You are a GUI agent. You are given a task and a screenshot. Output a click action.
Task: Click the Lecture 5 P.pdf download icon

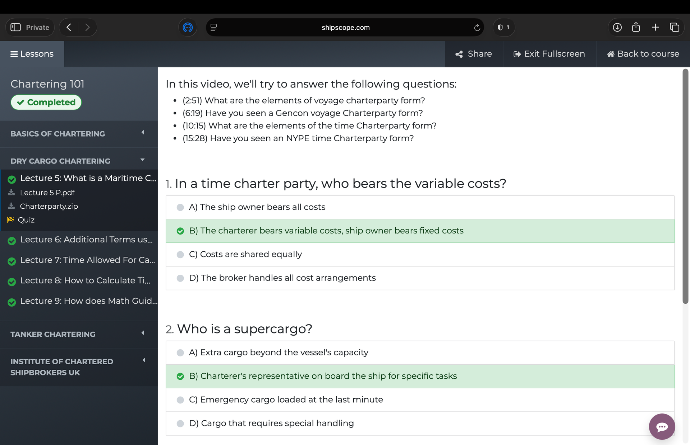click(x=12, y=193)
